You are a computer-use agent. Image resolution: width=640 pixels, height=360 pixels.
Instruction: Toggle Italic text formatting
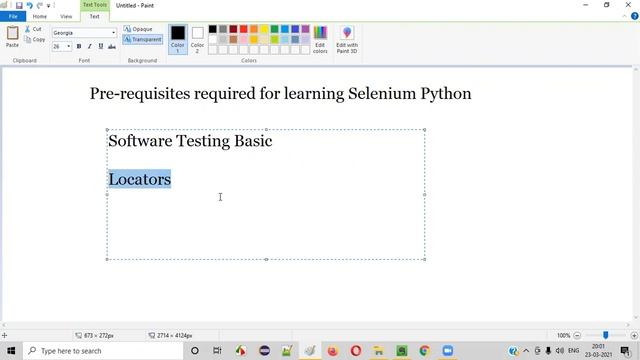(x=90, y=47)
